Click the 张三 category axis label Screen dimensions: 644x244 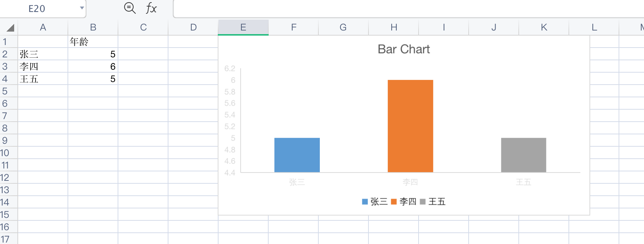(297, 182)
